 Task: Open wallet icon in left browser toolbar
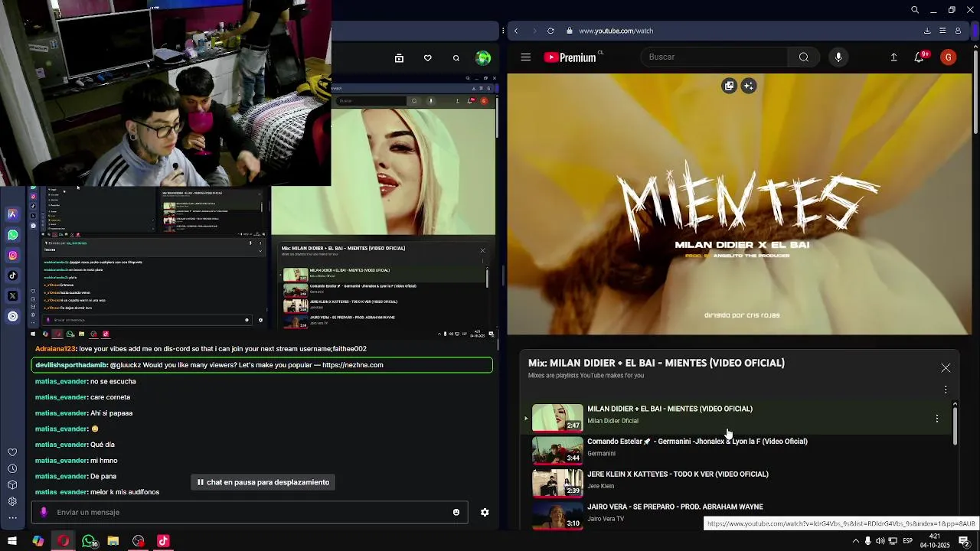click(399, 58)
